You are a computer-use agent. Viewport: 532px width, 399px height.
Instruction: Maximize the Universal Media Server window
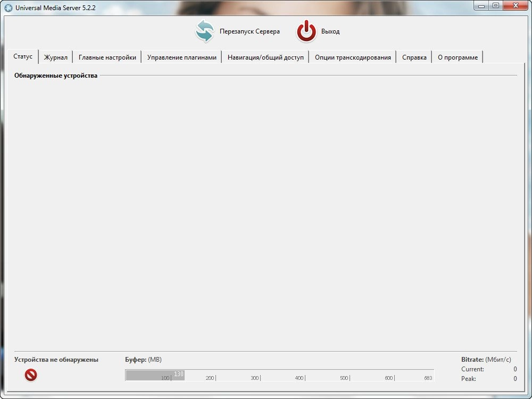[x=496, y=5]
